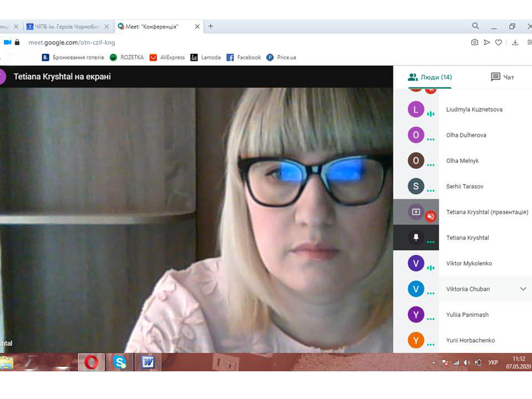Open the Люди (14) participants tab
532x399 pixels.
click(429, 77)
